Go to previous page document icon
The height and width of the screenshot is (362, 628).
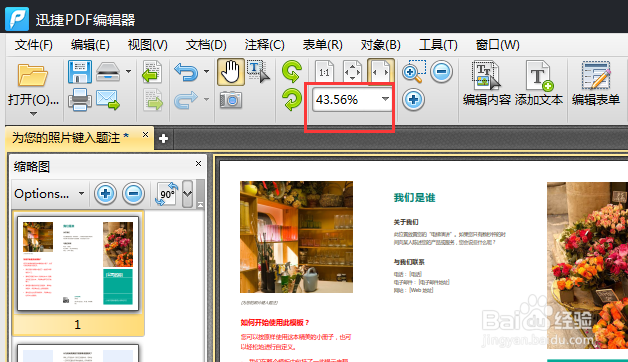(x=152, y=72)
